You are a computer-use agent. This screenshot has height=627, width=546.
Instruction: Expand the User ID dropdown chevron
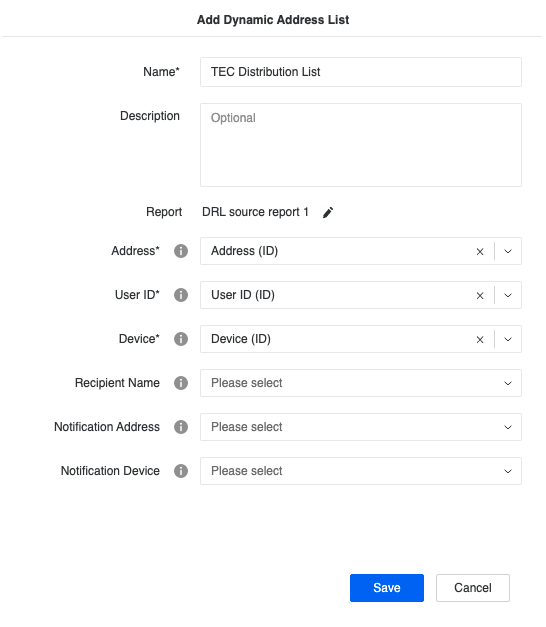pos(508,296)
